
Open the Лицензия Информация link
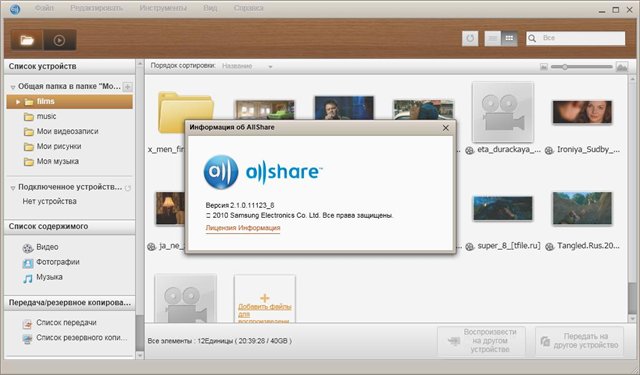tap(243, 228)
